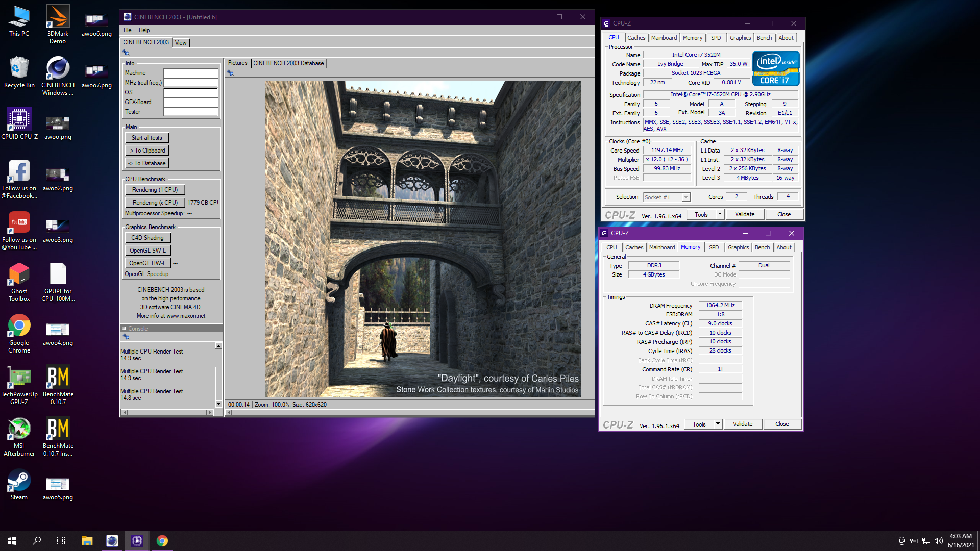Viewport: 980px width, 551px height.
Task: Run Rendering (x CPU) benchmark
Action: pos(155,203)
